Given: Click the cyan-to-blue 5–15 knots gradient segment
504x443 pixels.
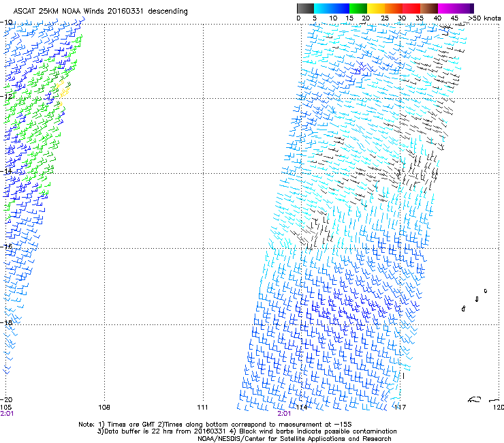Looking at the screenshot, I should coord(332,8).
